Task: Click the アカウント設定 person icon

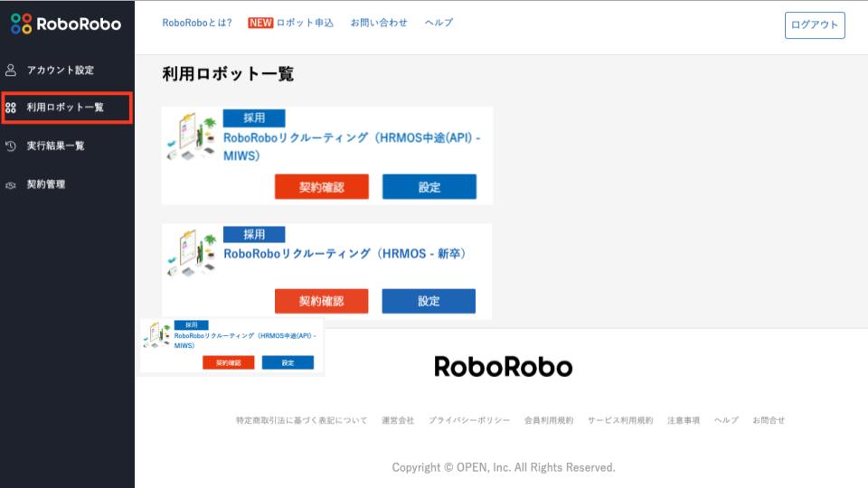Action: point(11,70)
